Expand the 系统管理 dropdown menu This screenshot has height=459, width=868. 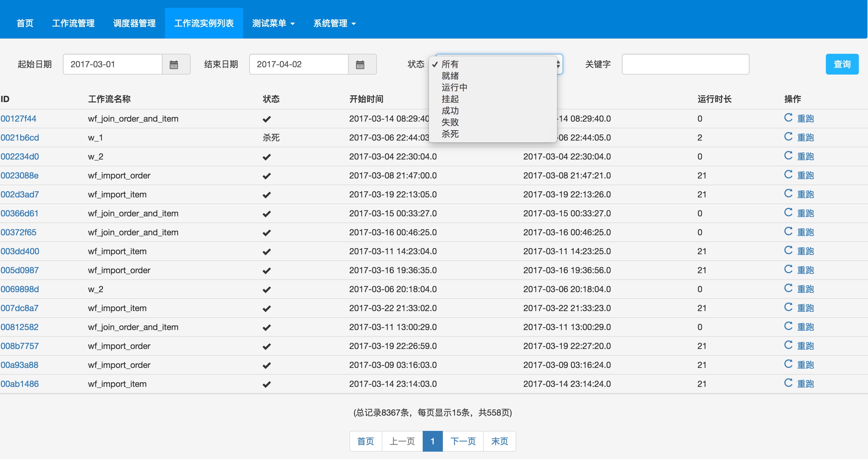coord(334,23)
